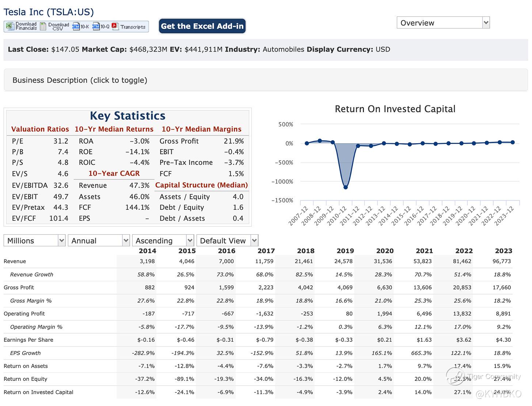Click the Return on Invested Capital row label
This screenshot has height=406, width=532.
38,392
